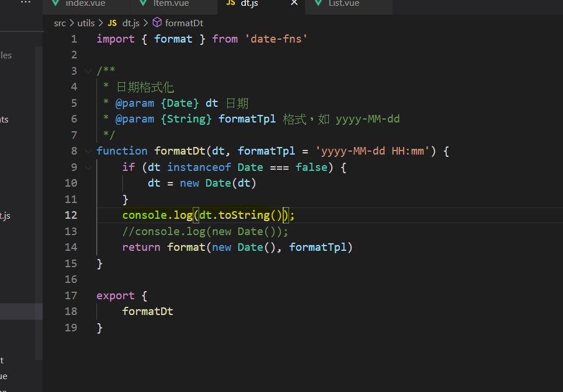Screen dimensions: 563x392
Task: Click 'dt.js' in the breadcrumb
Action: coord(131,23)
